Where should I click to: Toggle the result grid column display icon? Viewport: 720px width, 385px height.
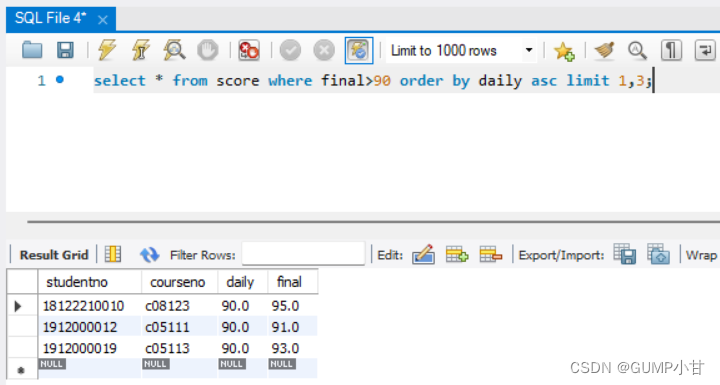[113, 254]
